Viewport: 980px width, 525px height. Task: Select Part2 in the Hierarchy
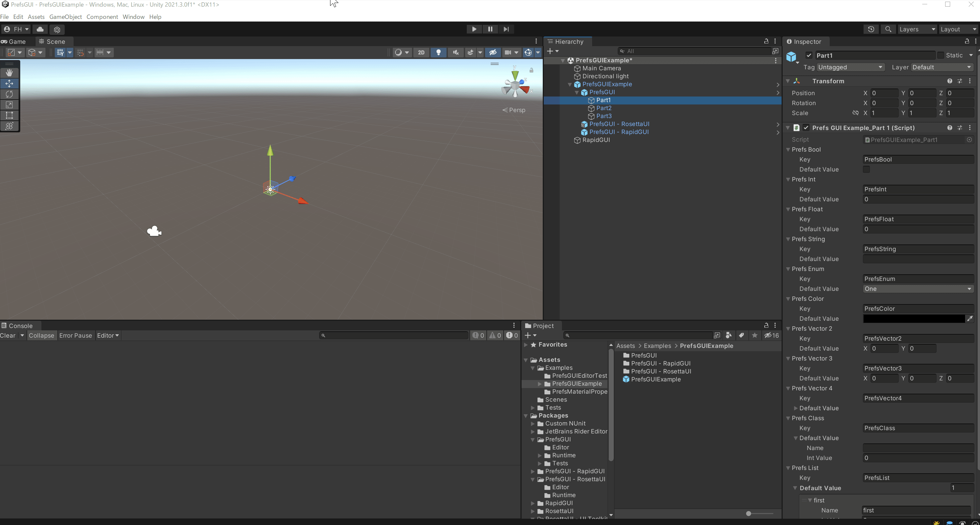click(x=604, y=108)
